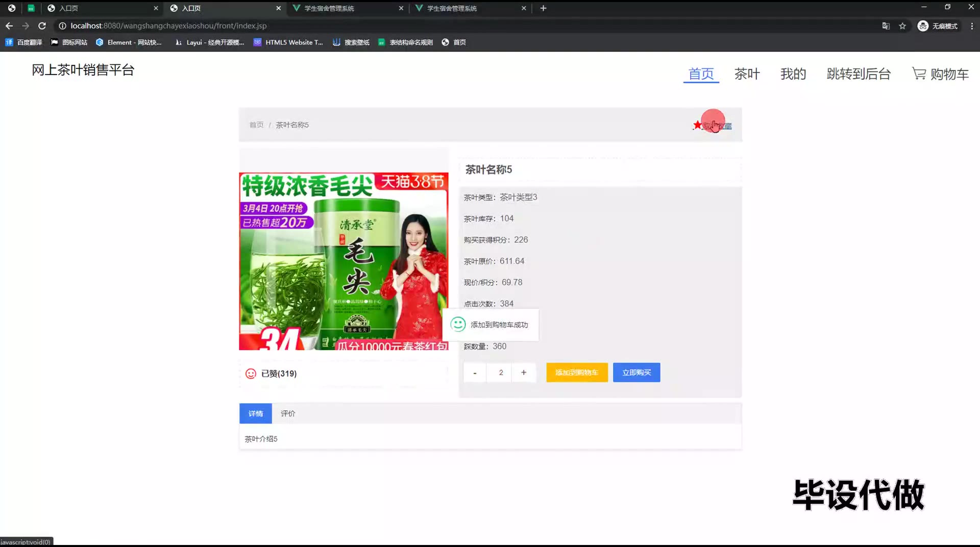Click 现价/积分: 69.78 text
The image size is (980, 547).
coord(493,283)
